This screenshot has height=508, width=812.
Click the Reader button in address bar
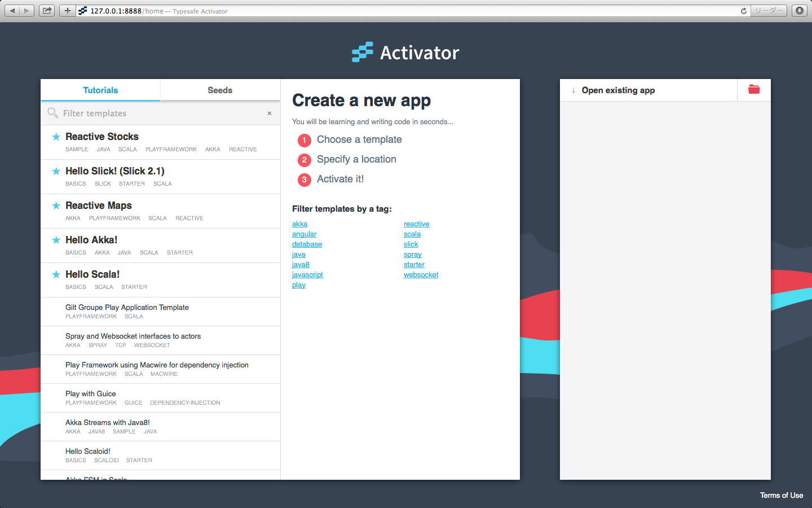tap(769, 11)
